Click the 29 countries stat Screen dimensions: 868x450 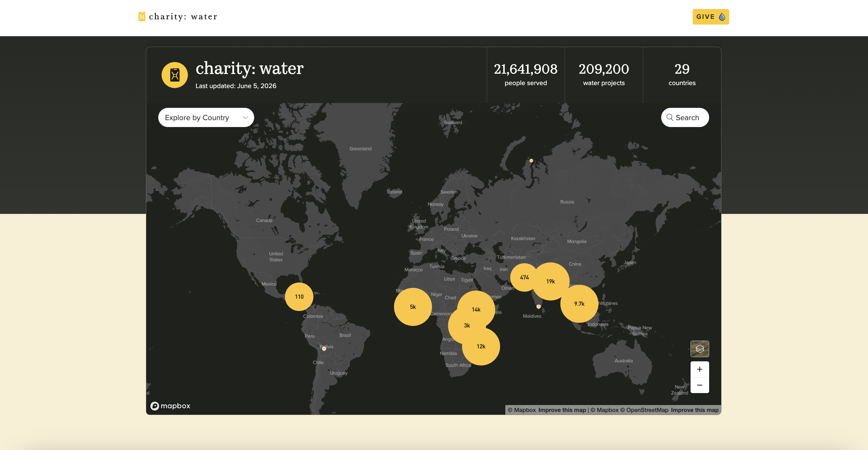[x=682, y=75]
